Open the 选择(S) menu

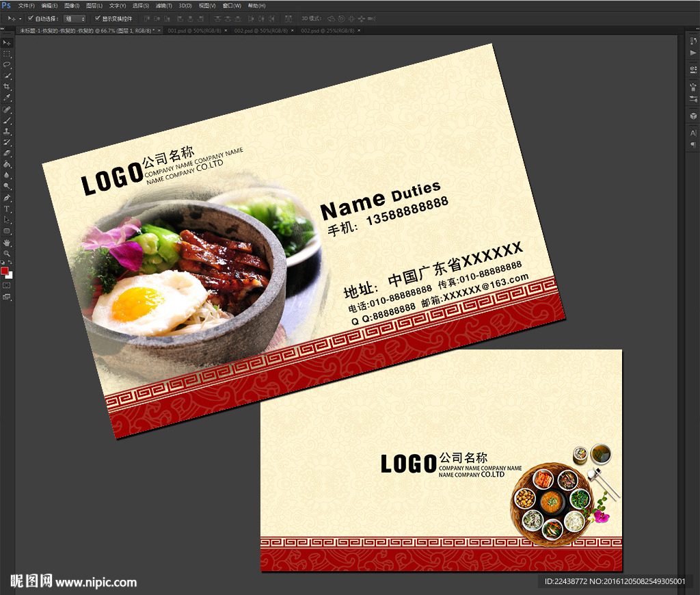click(141, 5)
